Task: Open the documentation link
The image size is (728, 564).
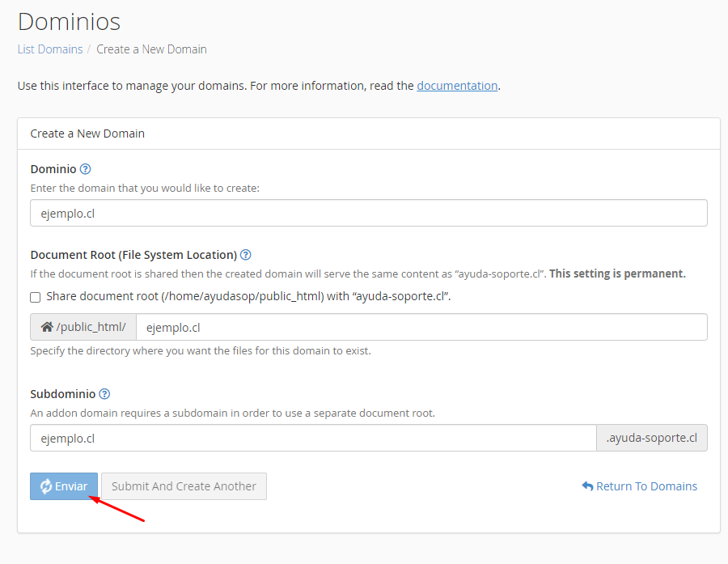Action: tap(457, 86)
